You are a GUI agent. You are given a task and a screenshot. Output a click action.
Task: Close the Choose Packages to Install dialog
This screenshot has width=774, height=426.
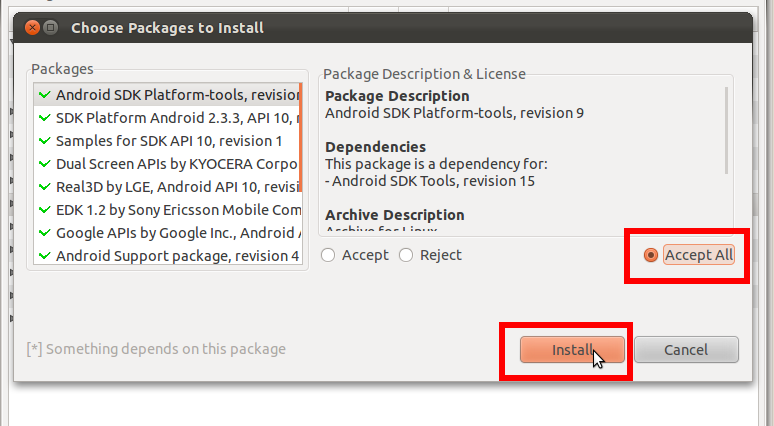click(33, 28)
